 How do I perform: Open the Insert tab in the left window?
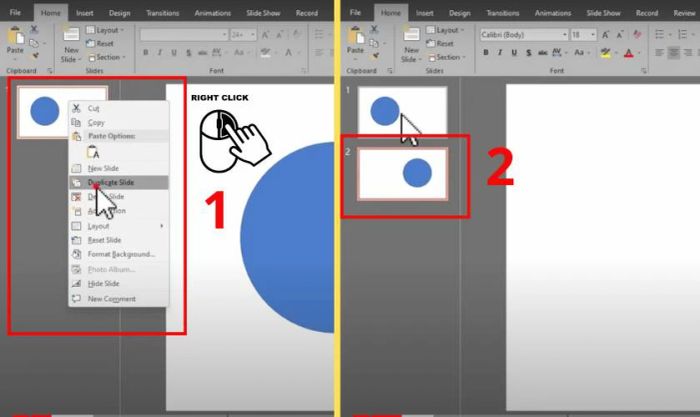point(84,13)
